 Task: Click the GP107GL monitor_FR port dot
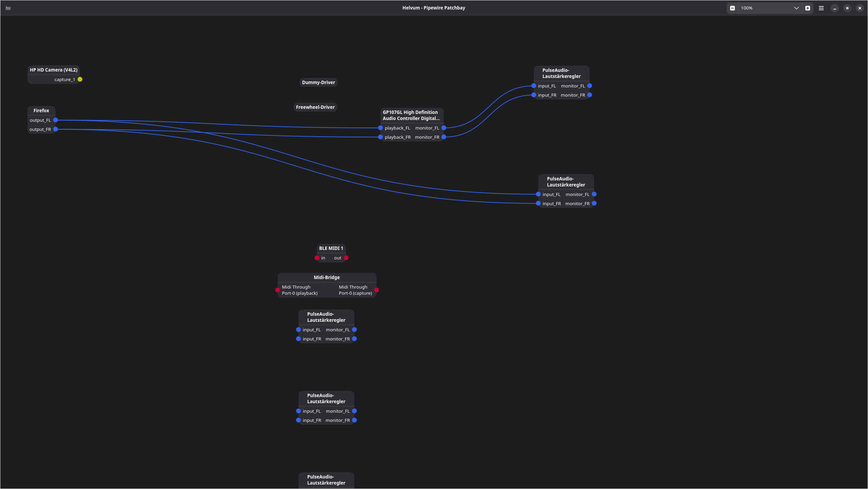click(444, 137)
